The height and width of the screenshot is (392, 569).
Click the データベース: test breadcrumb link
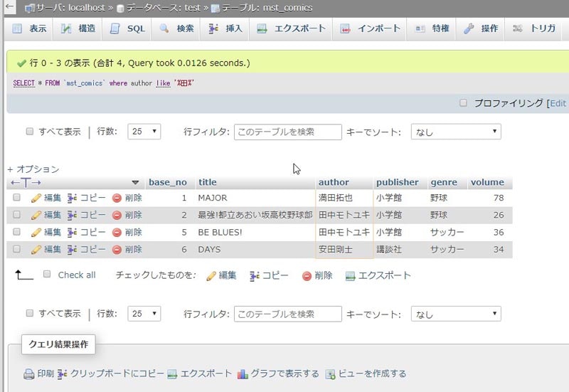coord(164,8)
